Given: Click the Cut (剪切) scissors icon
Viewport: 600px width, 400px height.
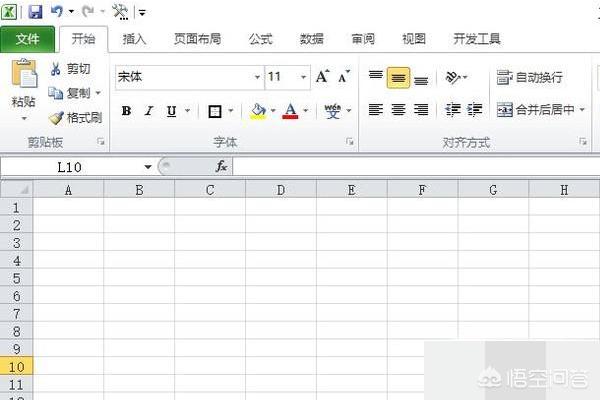Looking at the screenshot, I should pos(56,69).
